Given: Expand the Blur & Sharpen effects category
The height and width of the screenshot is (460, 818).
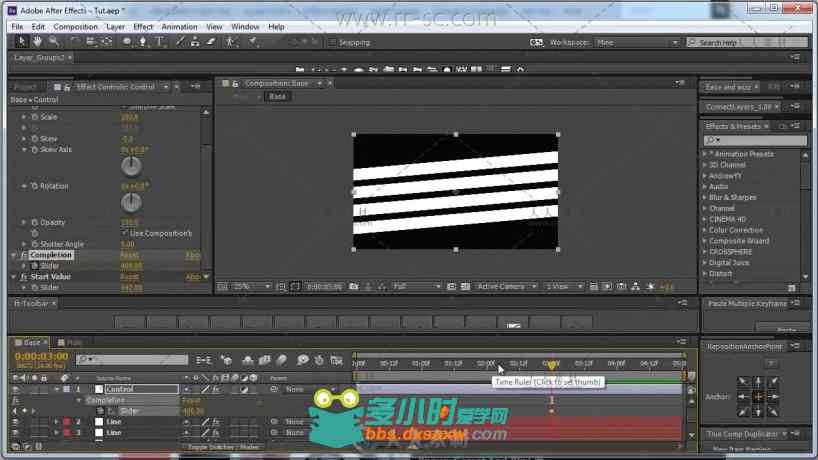Looking at the screenshot, I should click(705, 197).
